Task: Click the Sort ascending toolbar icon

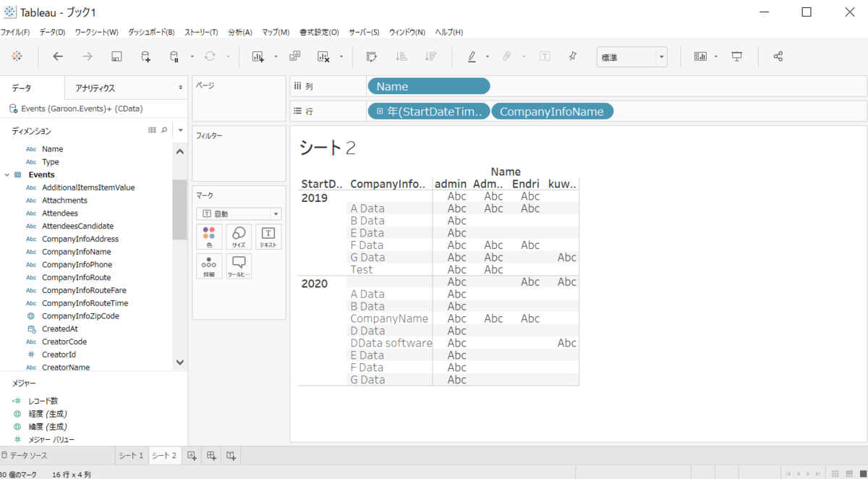Action: (x=401, y=56)
